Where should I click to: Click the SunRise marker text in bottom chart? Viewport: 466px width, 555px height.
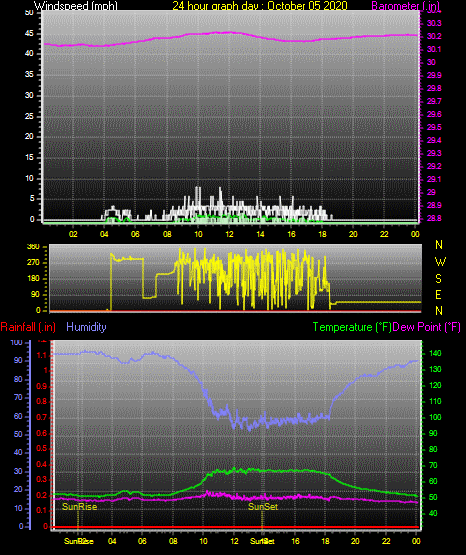click(79, 507)
